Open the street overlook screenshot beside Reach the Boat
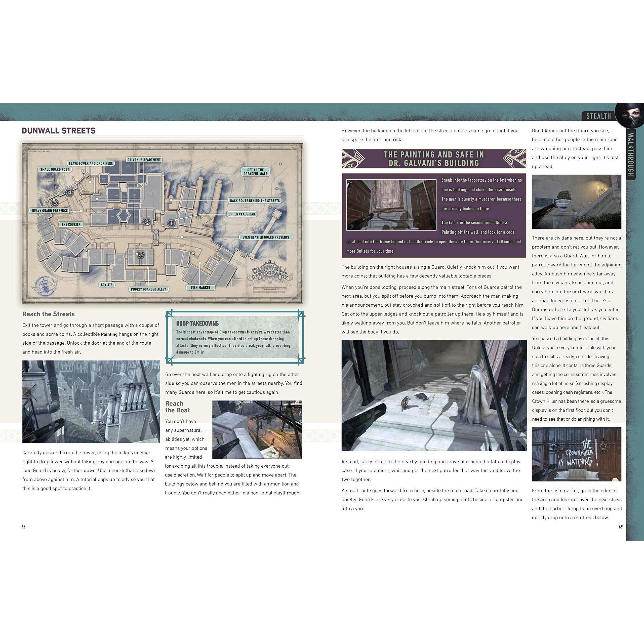The image size is (644, 644). (257, 430)
